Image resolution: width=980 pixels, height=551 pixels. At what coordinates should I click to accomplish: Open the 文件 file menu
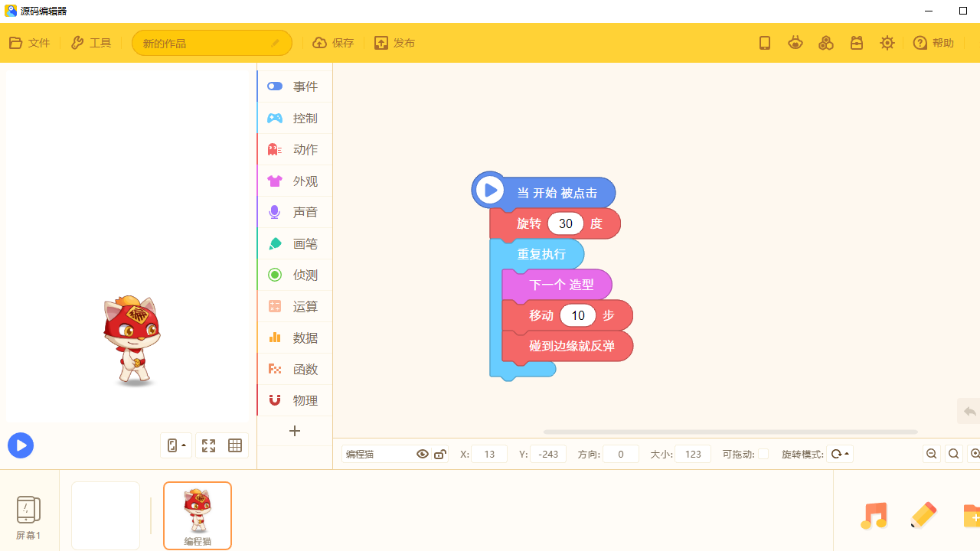29,43
